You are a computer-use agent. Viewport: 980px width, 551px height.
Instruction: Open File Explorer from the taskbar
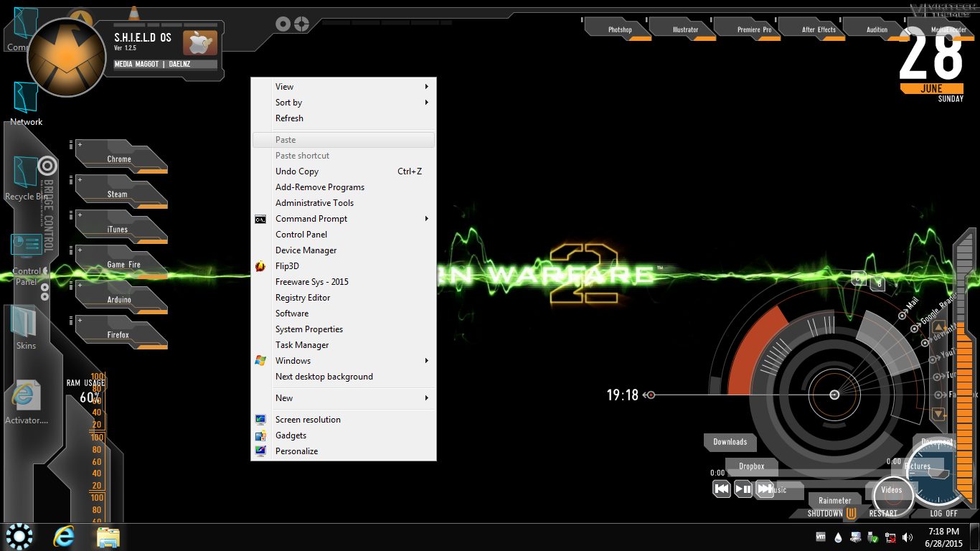(x=108, y=537)
